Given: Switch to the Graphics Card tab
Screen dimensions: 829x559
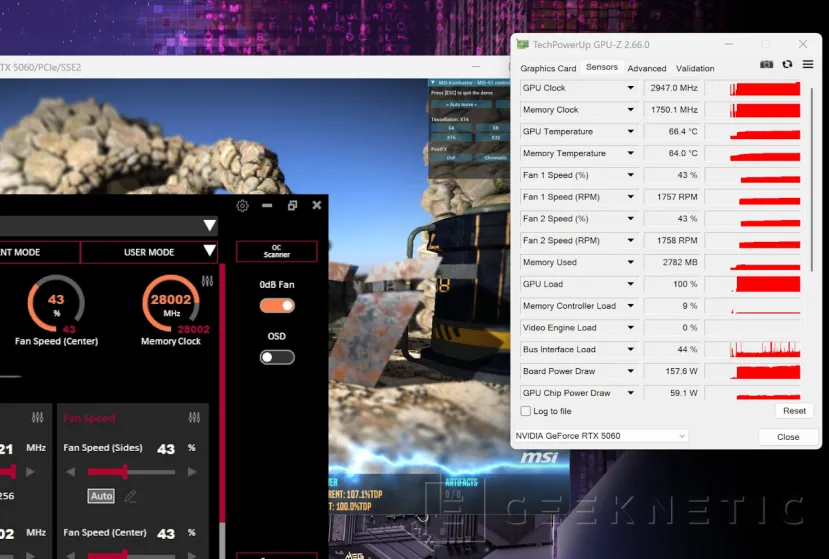Looking at the screenshot, I should tap(548, 68).
